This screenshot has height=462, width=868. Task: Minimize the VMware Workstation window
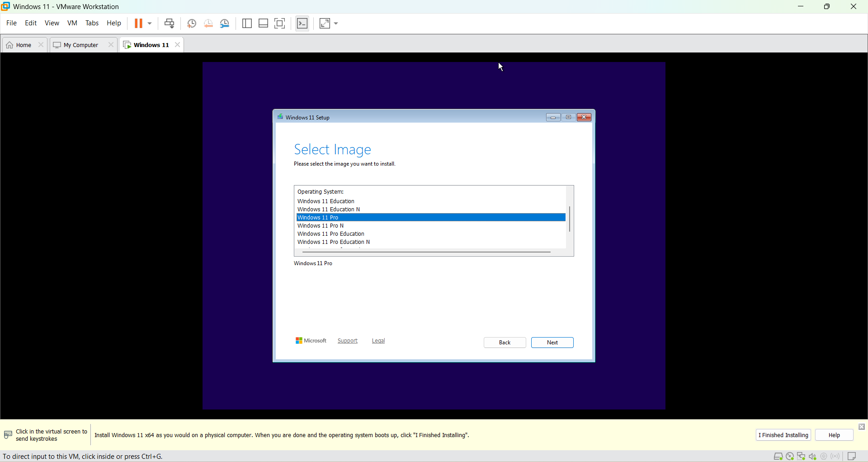pyautogui.click(x=801, y=7)
